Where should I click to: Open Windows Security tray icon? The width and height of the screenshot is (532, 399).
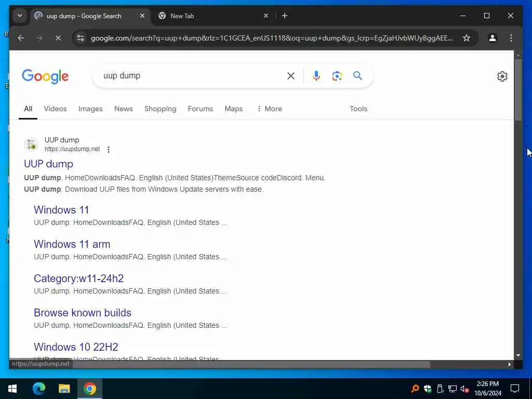(x=427, y=389)
